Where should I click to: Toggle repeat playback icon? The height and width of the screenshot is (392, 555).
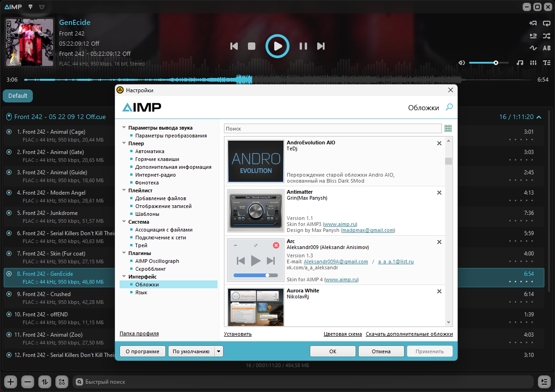[x=547, y=23]
